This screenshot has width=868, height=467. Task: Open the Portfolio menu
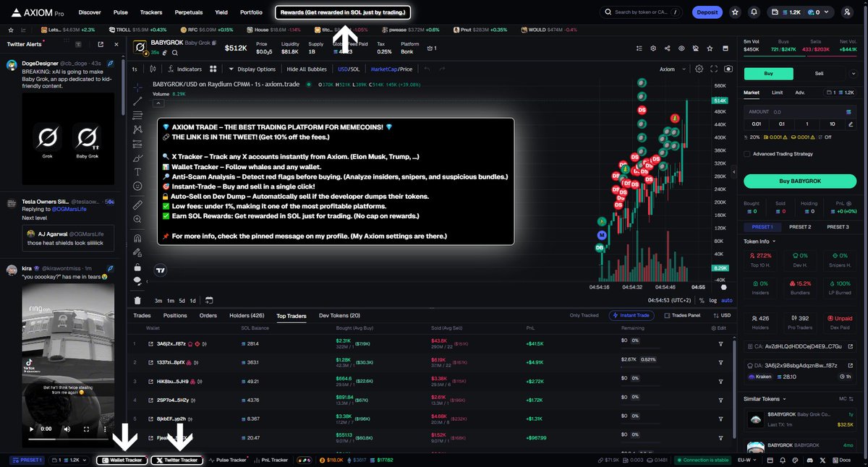(251, 12)
